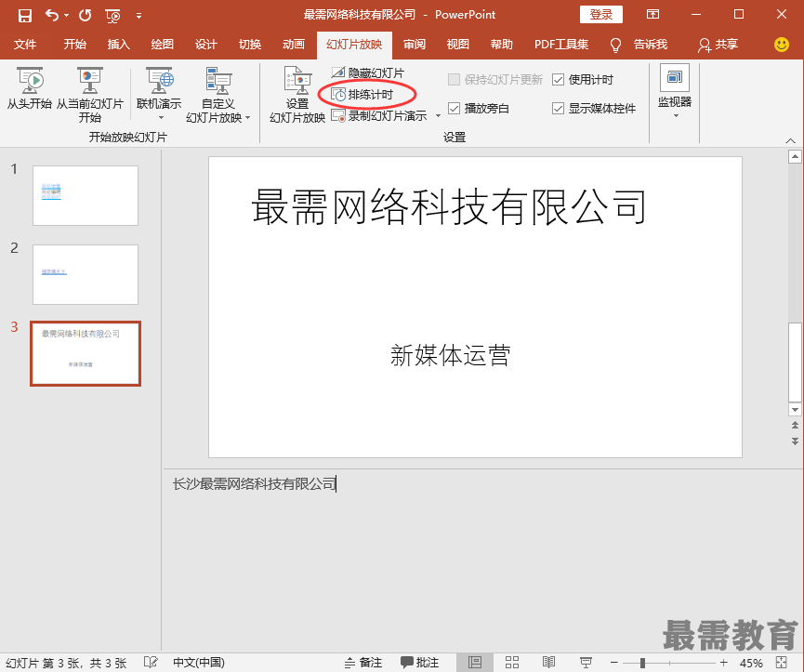Open the 审阅 tab

point(415,45)
